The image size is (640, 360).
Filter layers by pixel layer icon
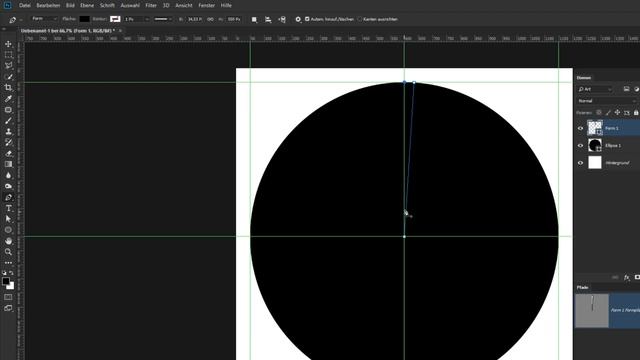click(627, 89)
